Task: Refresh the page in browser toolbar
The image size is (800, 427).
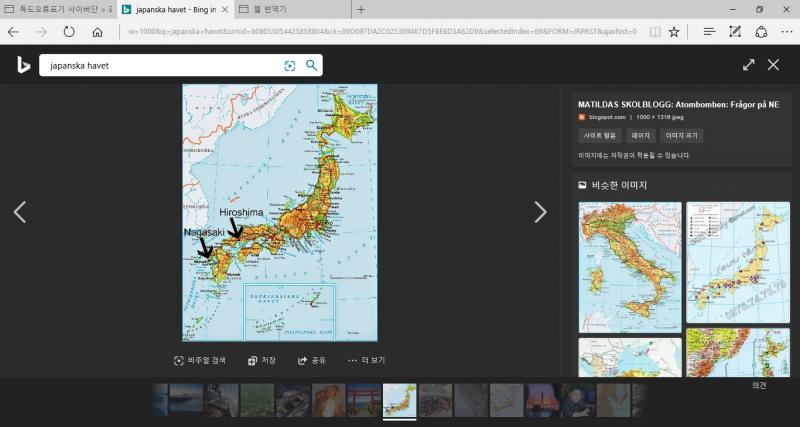Action: coord(69,32)
